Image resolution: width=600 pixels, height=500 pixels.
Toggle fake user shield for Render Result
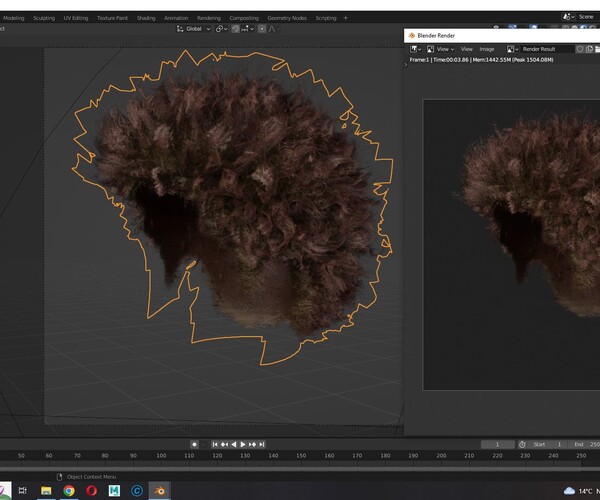(580, 49)
